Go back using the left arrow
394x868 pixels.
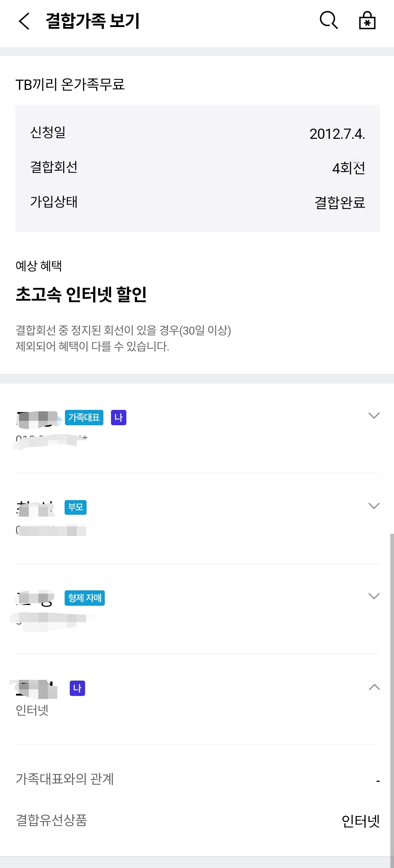coord(24,21)
